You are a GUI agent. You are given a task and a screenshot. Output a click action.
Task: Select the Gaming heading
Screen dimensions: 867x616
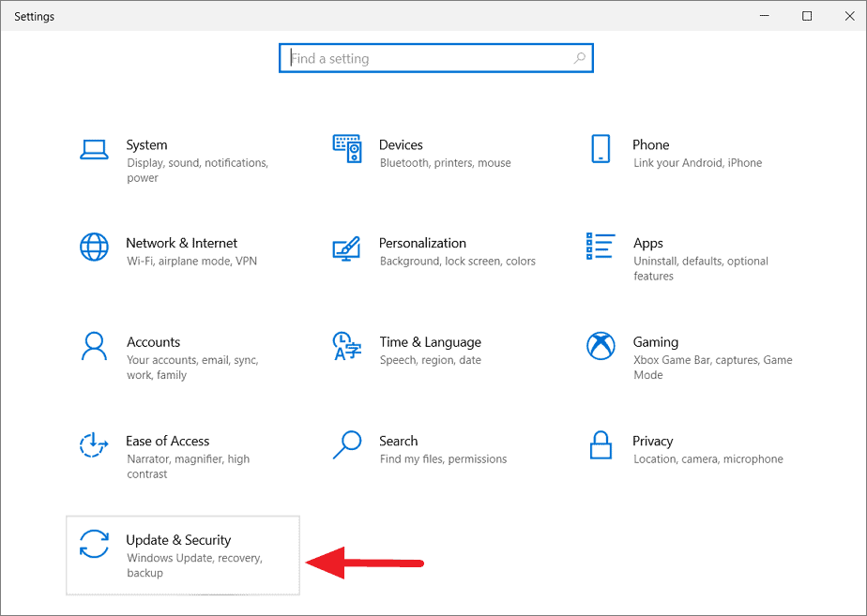(656, 342)
